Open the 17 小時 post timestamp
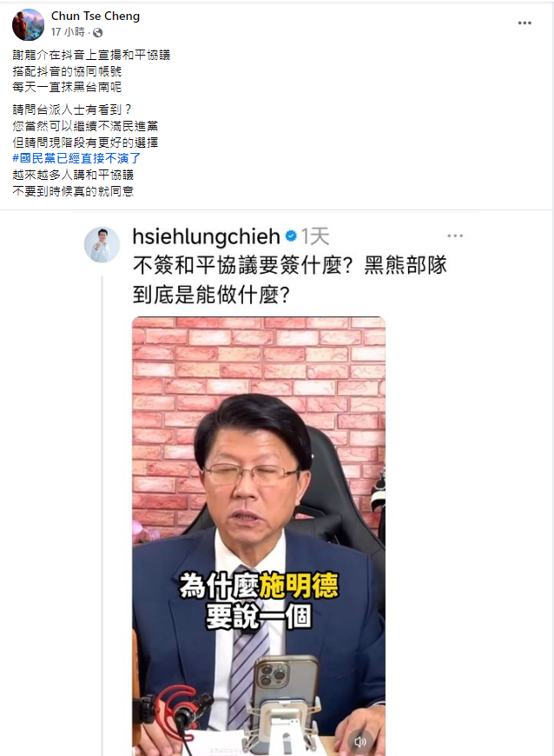The height and width of the screenshot is (756, 554). [68, 32]
